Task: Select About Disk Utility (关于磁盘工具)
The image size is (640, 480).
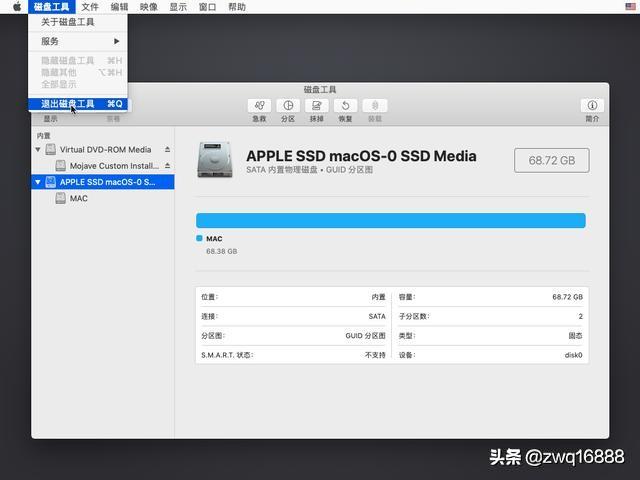Action: click(78, 22)
